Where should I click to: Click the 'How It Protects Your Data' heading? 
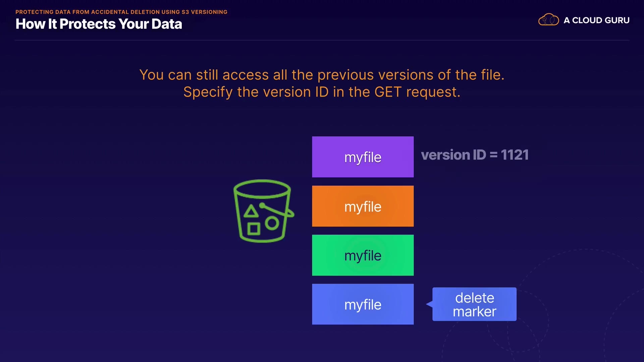click(99, 24)
